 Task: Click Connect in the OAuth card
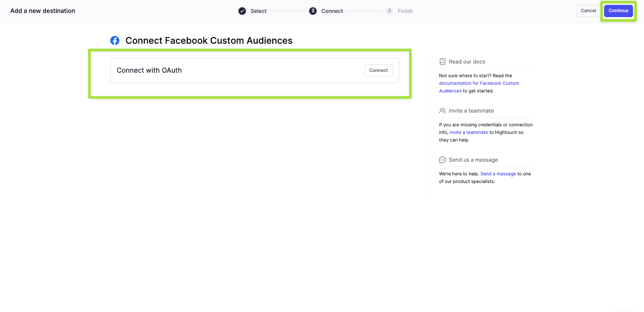(x=378, y=70)
